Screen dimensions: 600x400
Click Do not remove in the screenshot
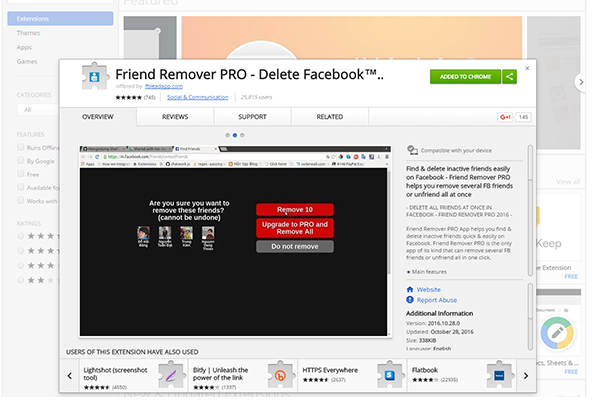pyautogui.click(x=295, y=247)
